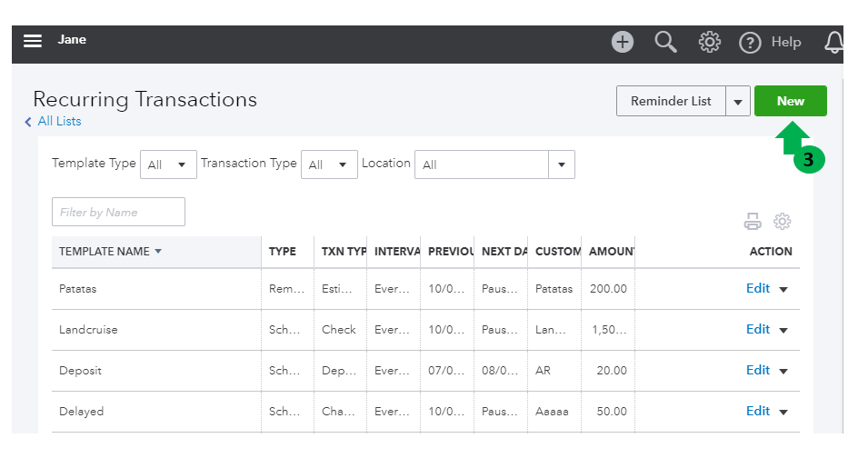
Task: Open the search magnifier icon
Action: 666,42
